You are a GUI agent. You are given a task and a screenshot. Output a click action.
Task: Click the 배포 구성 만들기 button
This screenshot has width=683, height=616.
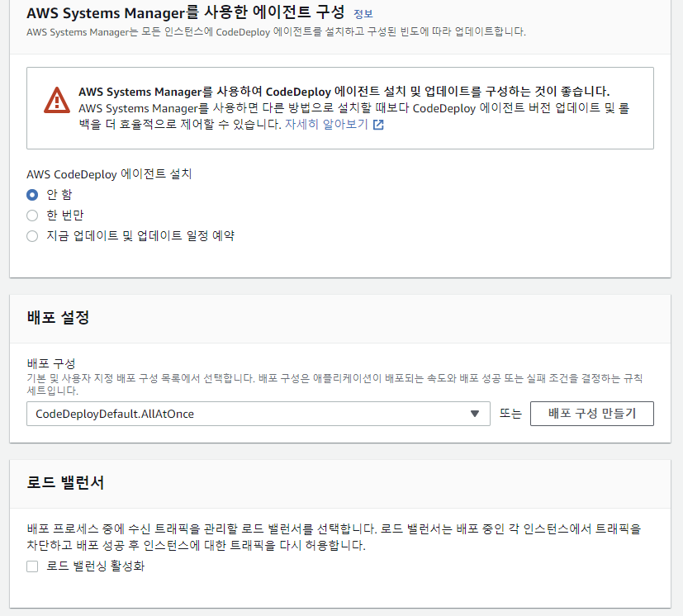click(592, 414)
